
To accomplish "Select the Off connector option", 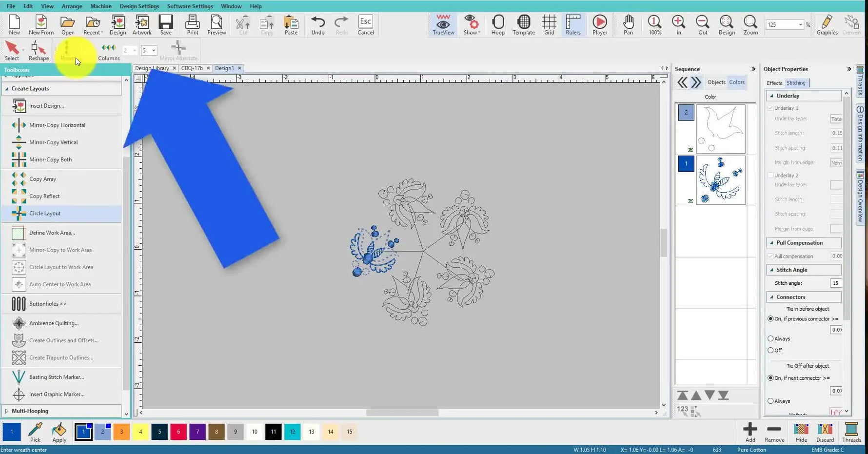I will click(771, 350).
